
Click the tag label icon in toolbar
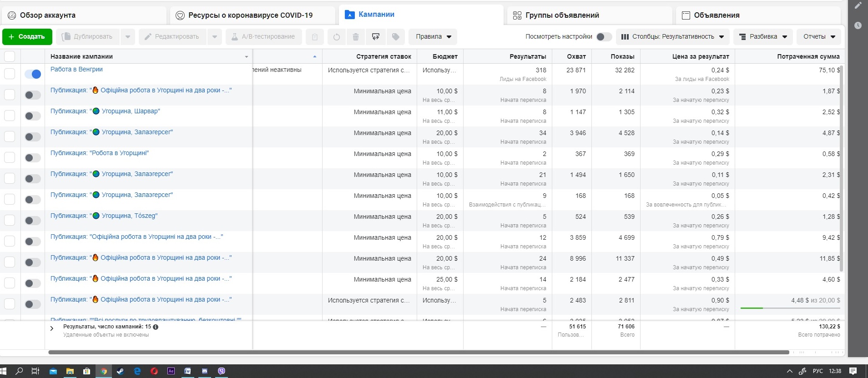point(396,37)
